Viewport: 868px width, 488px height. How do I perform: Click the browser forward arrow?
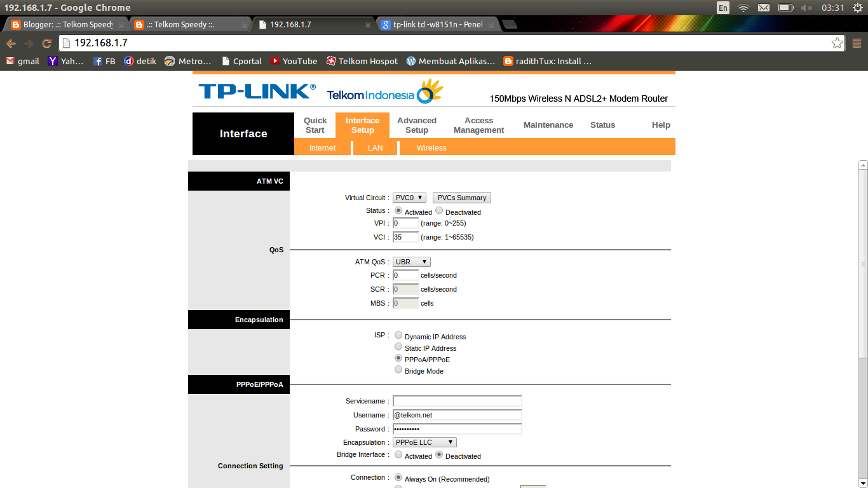tap(29, 43)
